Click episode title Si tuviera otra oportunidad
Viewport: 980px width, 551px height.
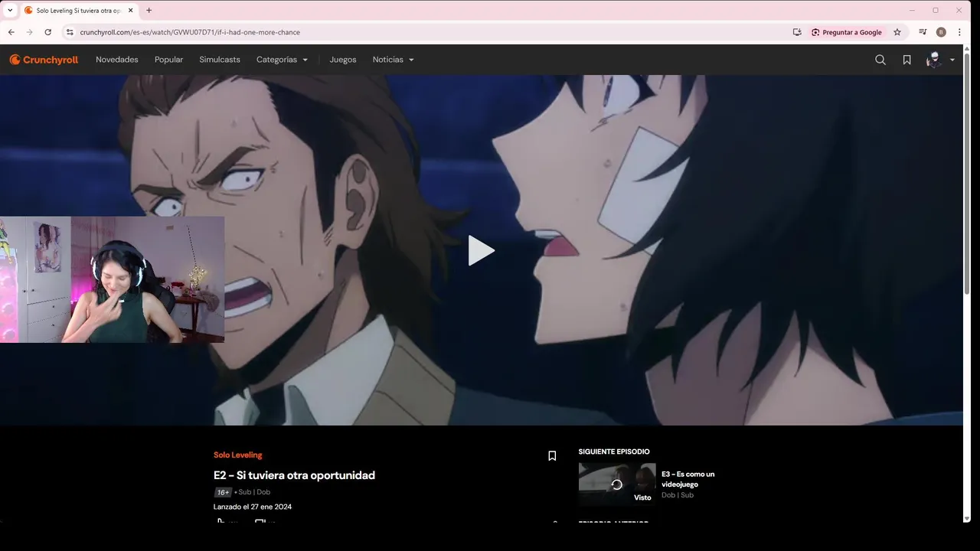point(294,475)
